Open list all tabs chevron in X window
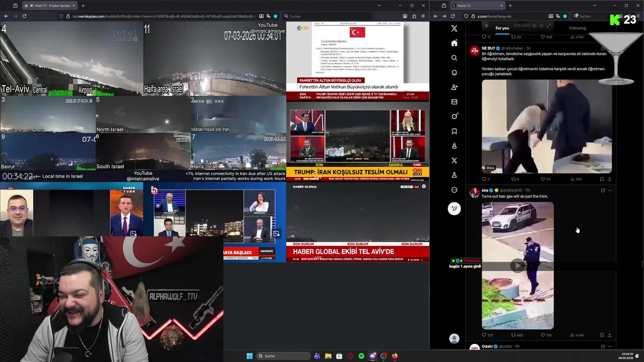Viewport: 644px width, 362px height. click(594, 6)
